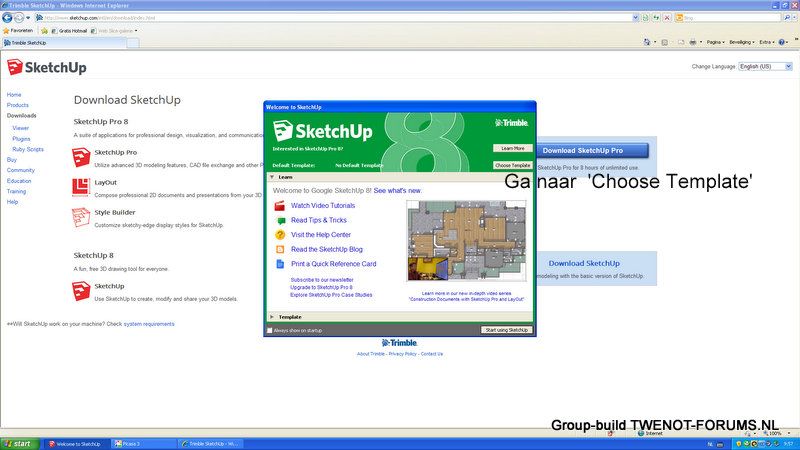
Task: Click the Read Tips & Tricks speech bubble icon
Action: [x=281, y=220]
